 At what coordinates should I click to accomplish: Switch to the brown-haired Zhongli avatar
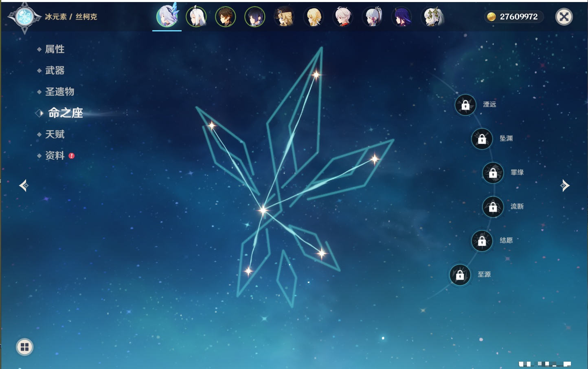click(226, 17)
